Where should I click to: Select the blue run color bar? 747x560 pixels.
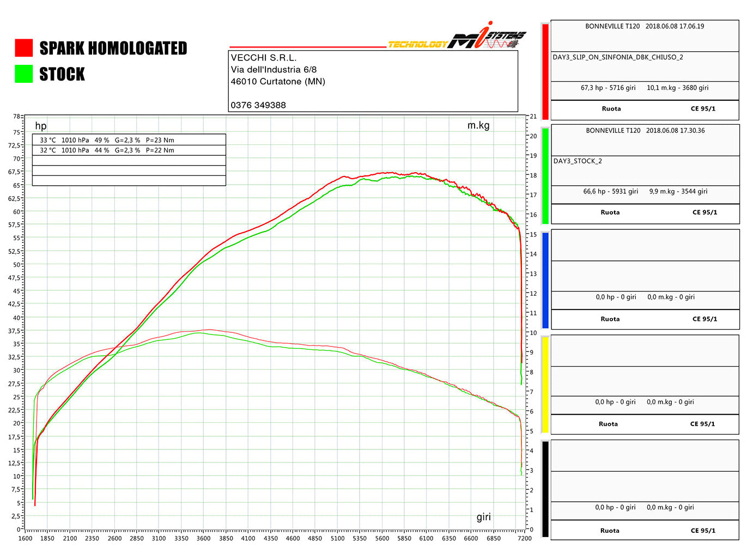[545, 280]
